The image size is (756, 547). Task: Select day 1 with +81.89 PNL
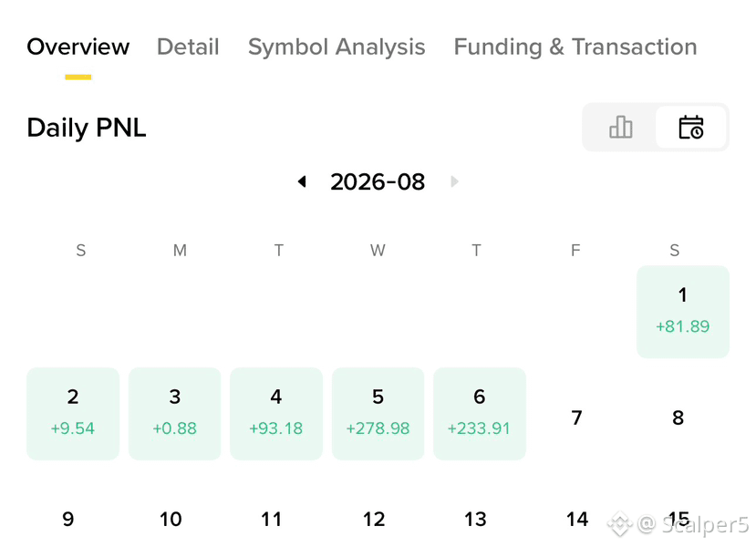coord(683,312)
